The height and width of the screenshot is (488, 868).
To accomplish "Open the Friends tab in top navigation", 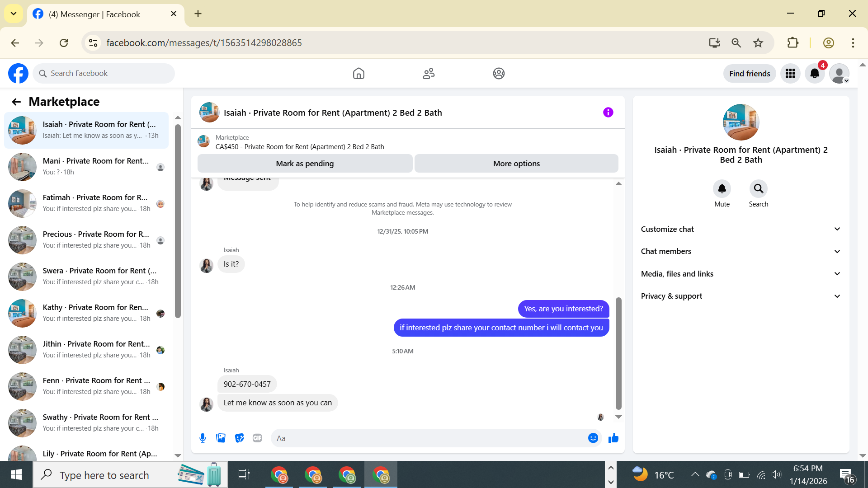I will tap(429, 74).
